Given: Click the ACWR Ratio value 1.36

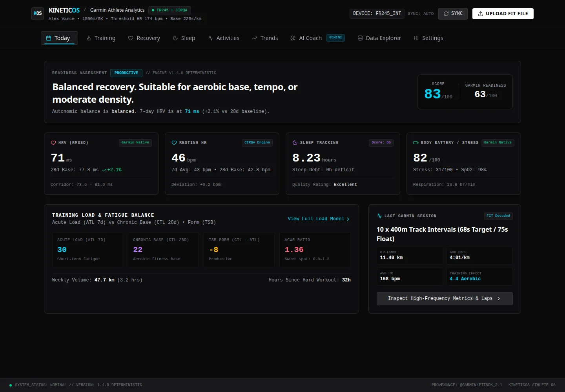Looking at the screenshot, I should (294, 250).
